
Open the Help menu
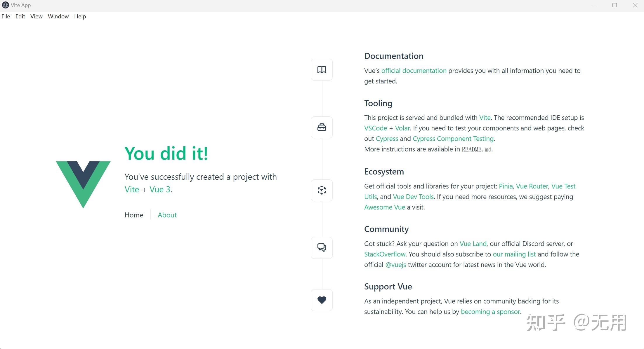(80, 16)
